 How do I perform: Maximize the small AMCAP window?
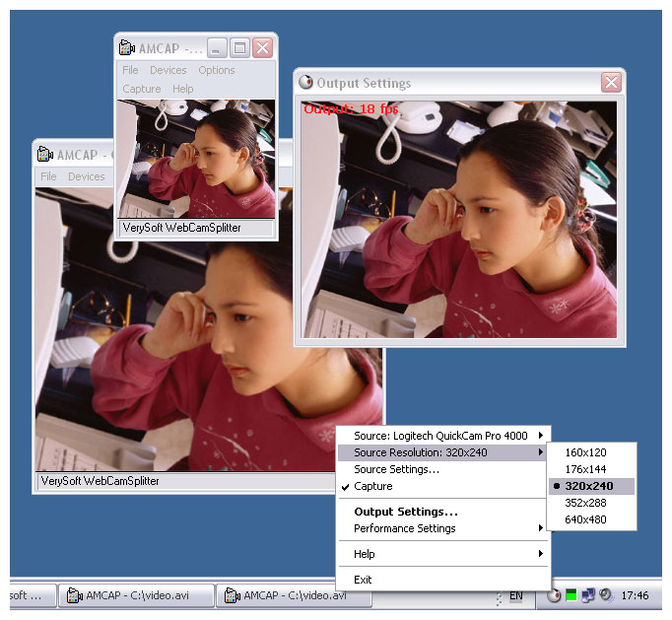(x=239, y=48)
